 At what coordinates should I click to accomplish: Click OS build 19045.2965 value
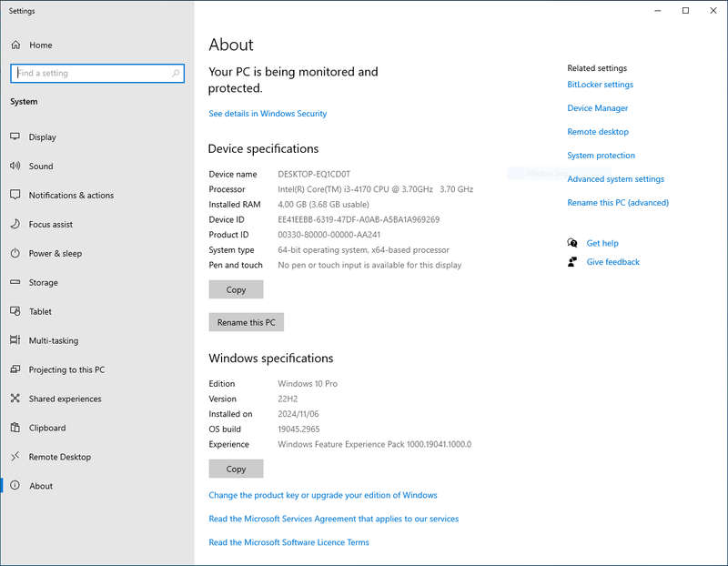pyautogui.click(x=298, y=429)
